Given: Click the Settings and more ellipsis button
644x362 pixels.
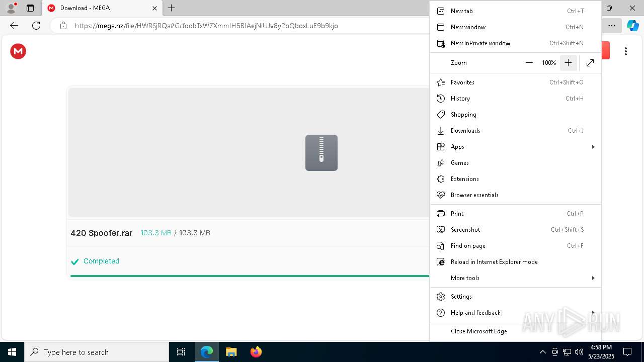Looking at the screenshot, I should pos(611,26).
